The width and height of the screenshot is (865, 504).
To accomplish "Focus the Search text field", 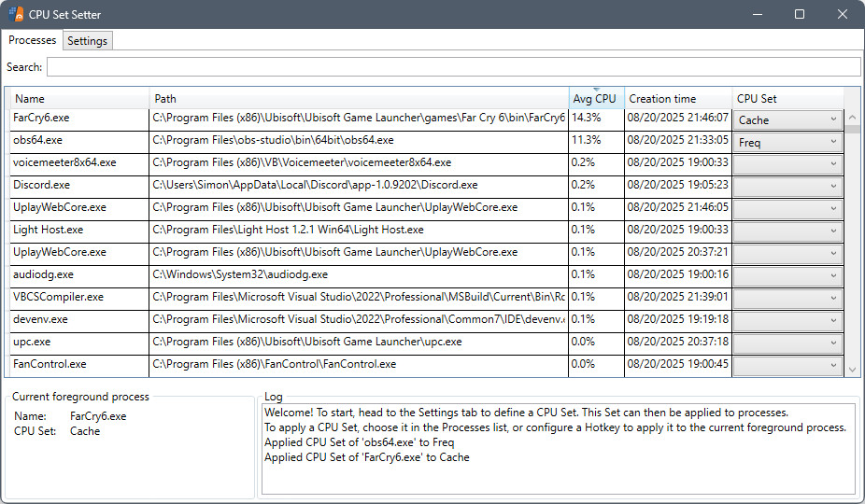I will tap(453, 66).
